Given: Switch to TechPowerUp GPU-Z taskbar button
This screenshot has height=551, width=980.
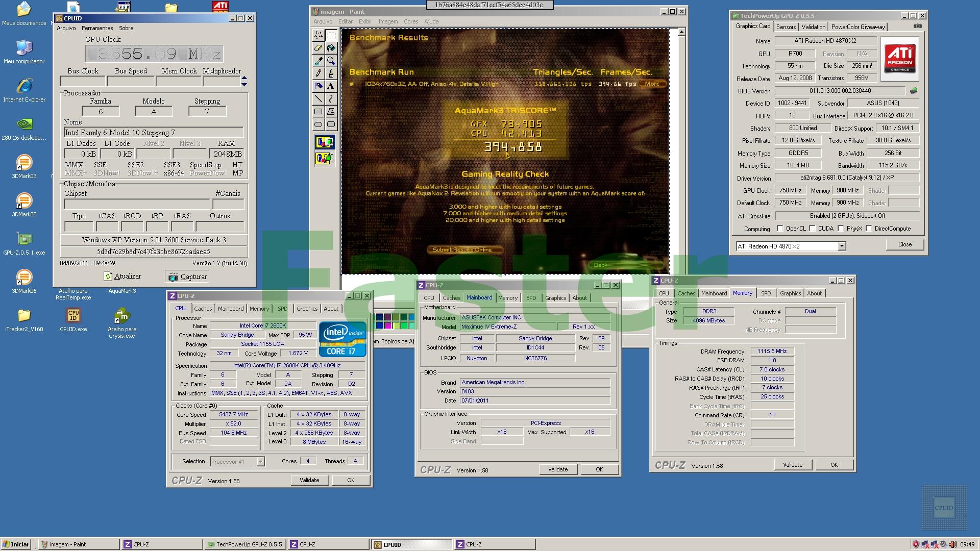Looking at the screenshot, I should coord(244,544).
